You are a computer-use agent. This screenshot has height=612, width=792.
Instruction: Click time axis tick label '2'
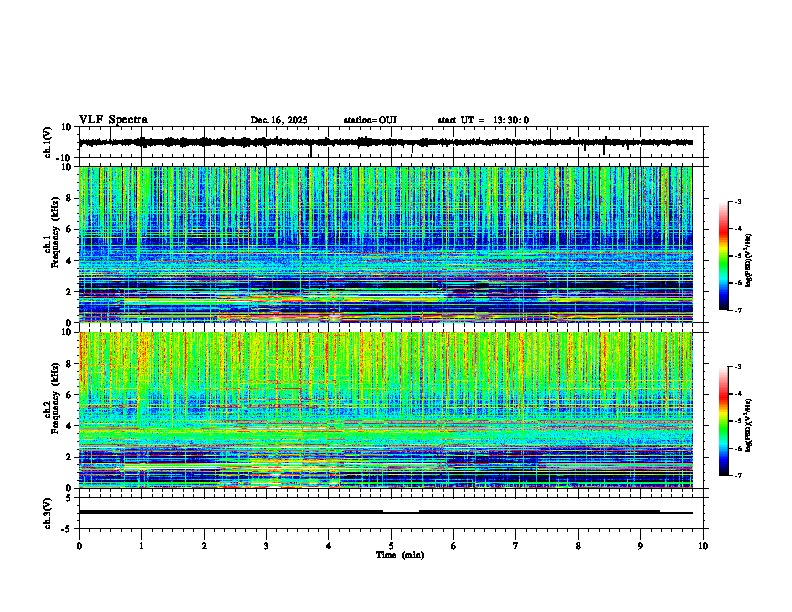pos(204,546)
